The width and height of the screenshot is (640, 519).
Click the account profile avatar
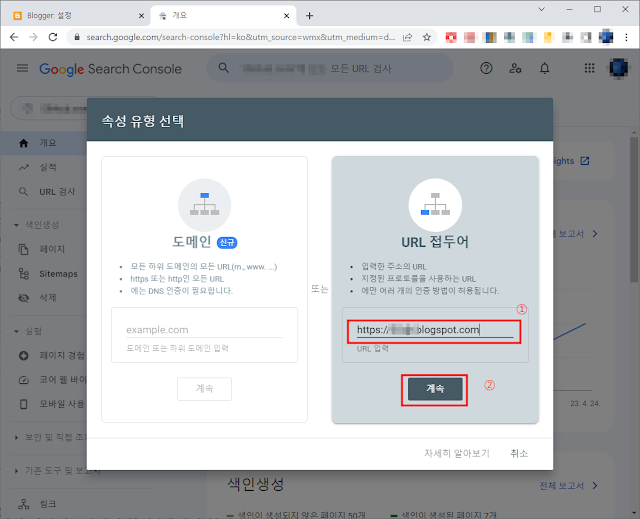click(x=618, y=68)
